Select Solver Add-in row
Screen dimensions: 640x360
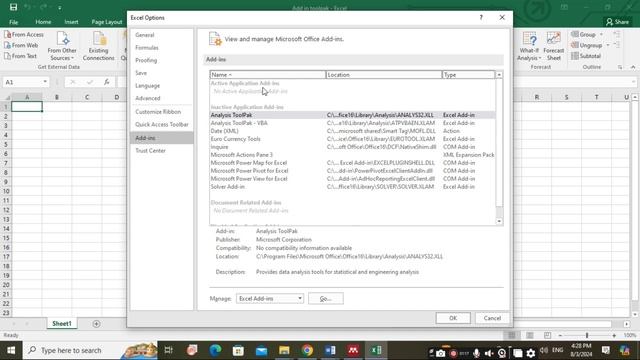click(352, 187)
